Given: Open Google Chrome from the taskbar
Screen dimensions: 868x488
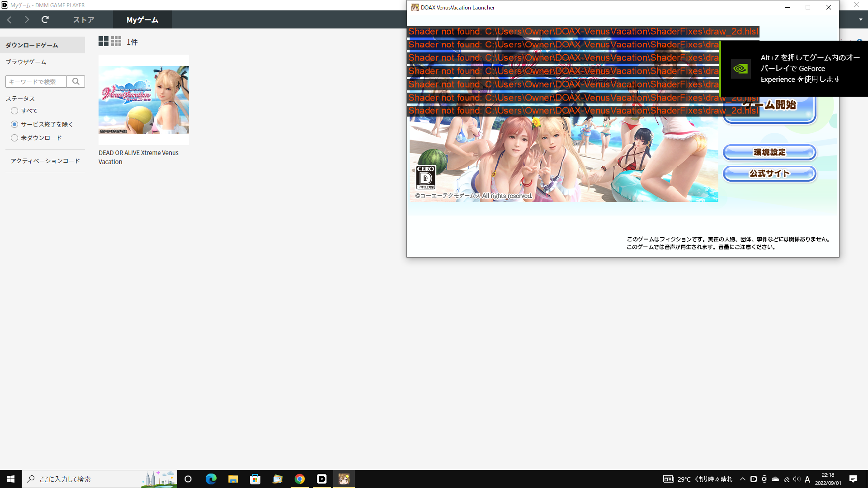Looking at the screenshot, I should (x=299, y=479).
